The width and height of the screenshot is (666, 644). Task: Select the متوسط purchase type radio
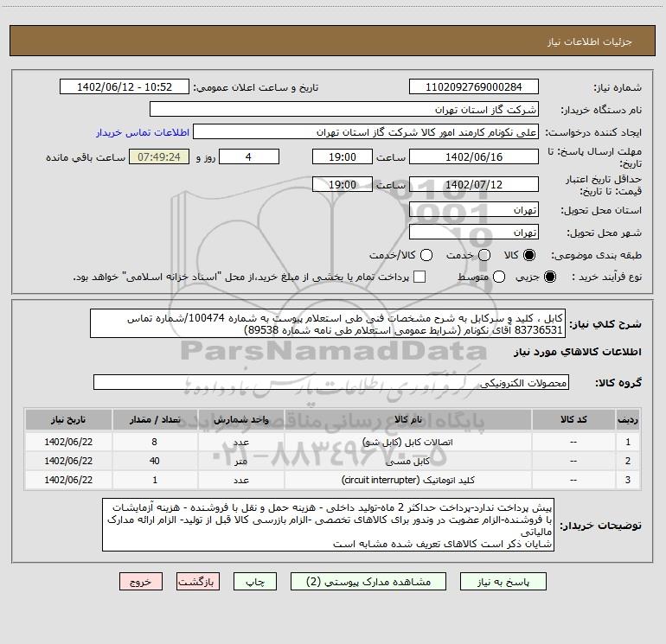pyautogui.click(x=499, y=277)
